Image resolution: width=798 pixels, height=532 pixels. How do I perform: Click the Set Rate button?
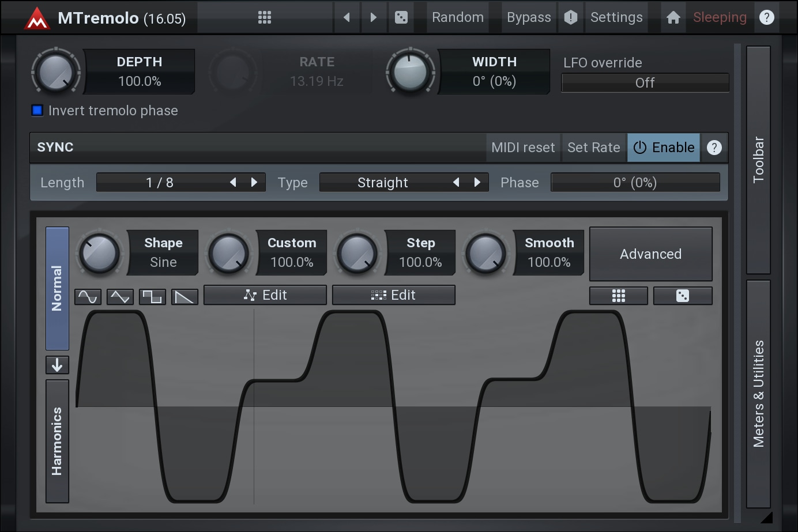tap(594, 148)
